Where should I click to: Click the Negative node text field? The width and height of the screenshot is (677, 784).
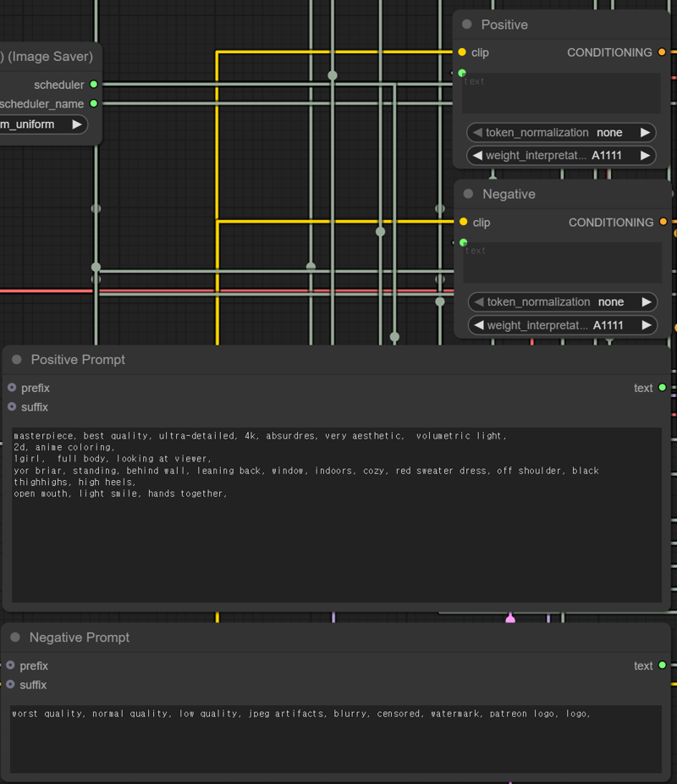point(563,262)
